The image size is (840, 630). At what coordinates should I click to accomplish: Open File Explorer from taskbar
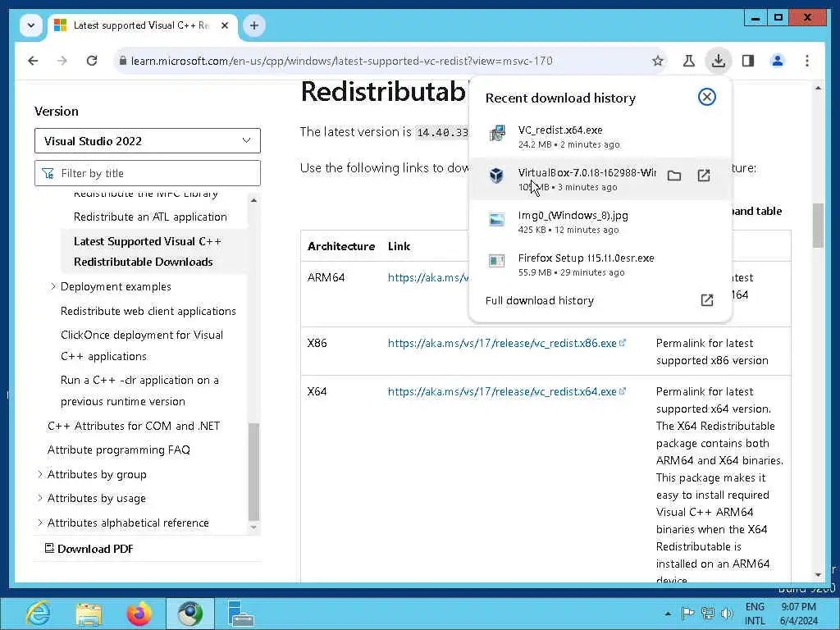[x=89, y=614]
